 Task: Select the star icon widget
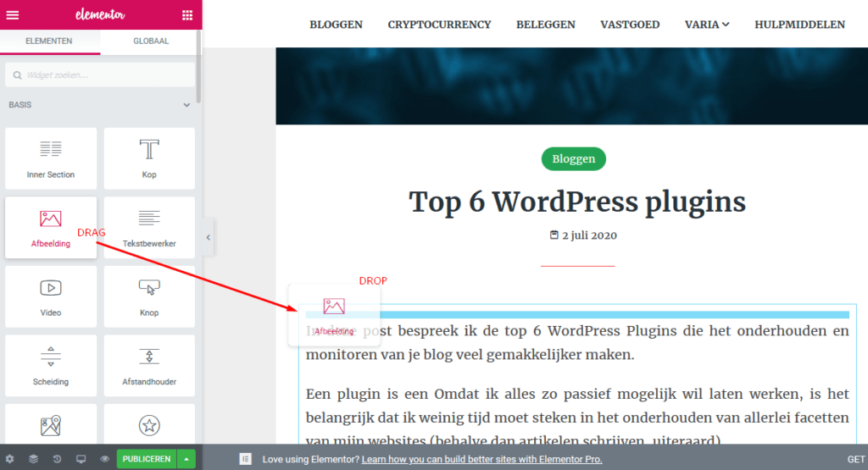click(x=149, y=425)
